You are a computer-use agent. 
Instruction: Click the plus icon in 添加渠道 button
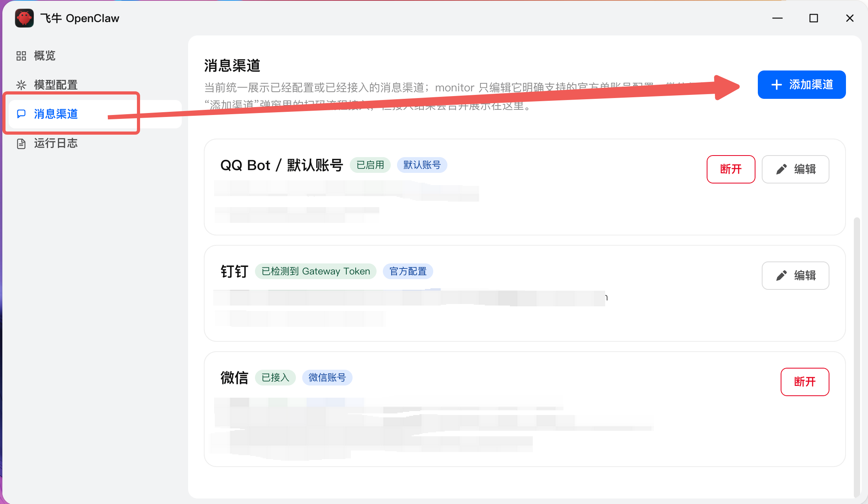pos(776,85)
